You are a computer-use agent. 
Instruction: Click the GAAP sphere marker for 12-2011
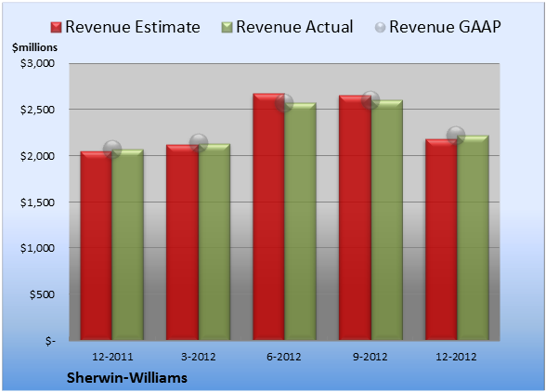[x=112, y=150]
